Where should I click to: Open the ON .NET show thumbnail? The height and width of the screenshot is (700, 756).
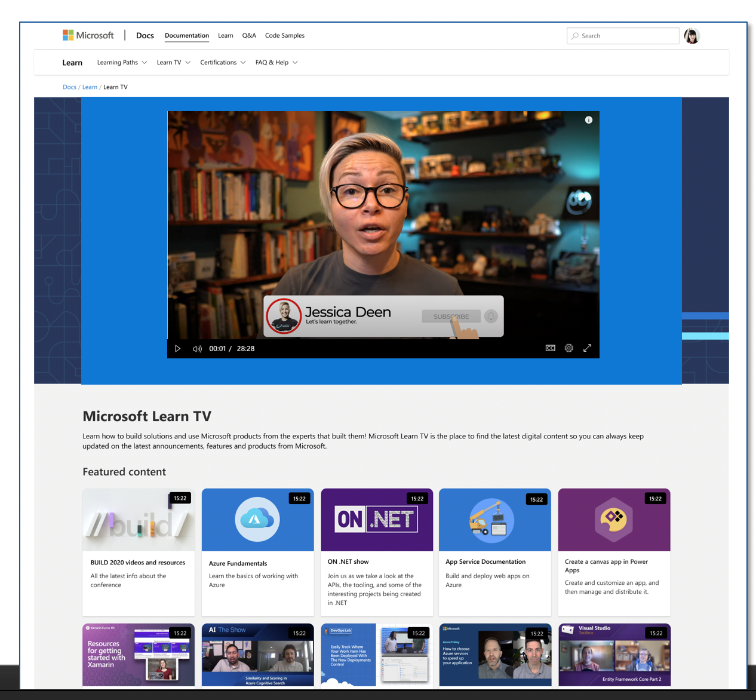(377, 520)
